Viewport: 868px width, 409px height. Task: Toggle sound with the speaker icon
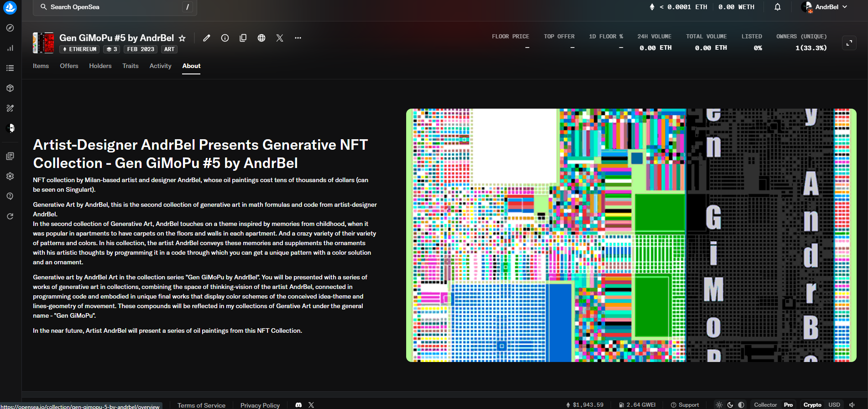pos(852,405)
